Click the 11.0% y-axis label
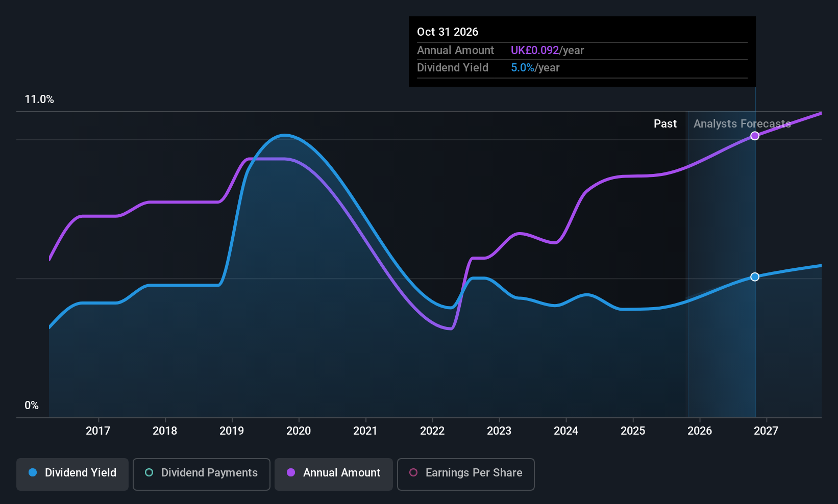The image size is (838, 504). tap(39, 99)
